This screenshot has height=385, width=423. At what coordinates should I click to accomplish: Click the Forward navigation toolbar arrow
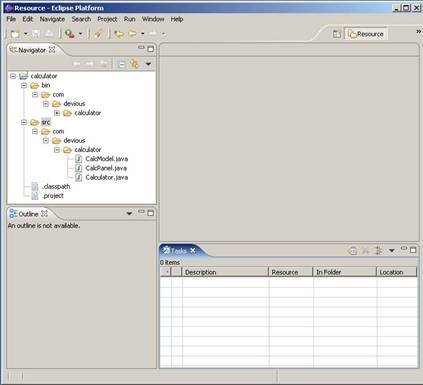click(x=153, y=34)
